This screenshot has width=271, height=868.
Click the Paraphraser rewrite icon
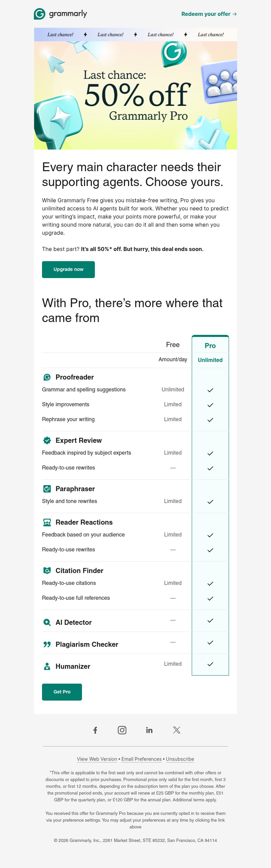(x=46, y=489)
